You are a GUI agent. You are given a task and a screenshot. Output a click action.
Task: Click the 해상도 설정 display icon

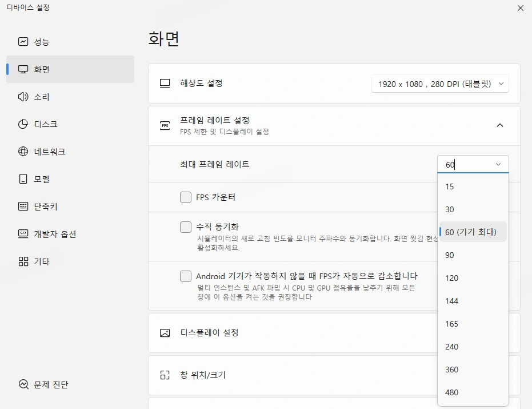point(165,83)
